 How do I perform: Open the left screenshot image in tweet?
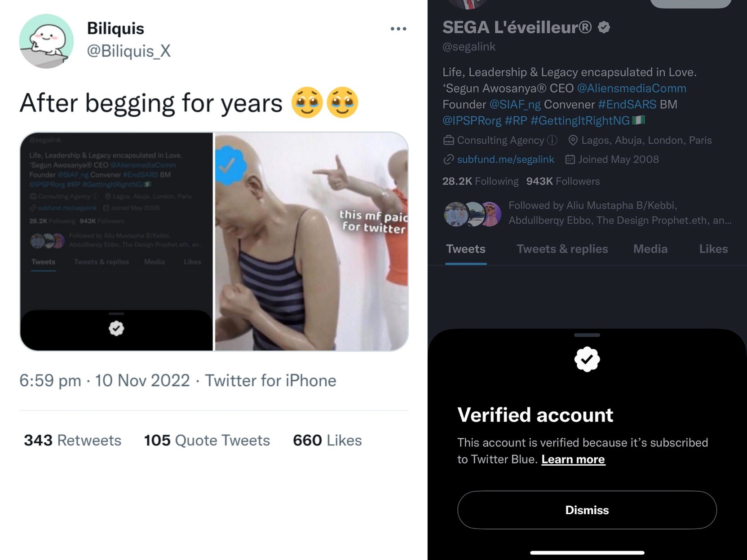(x=116, y=241)
